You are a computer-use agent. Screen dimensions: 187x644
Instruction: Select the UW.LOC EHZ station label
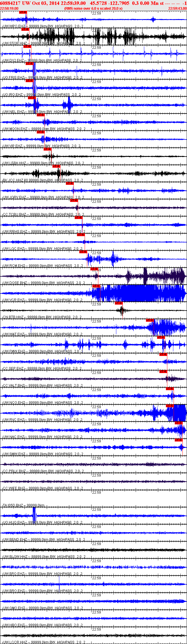[x=13, y=249]
